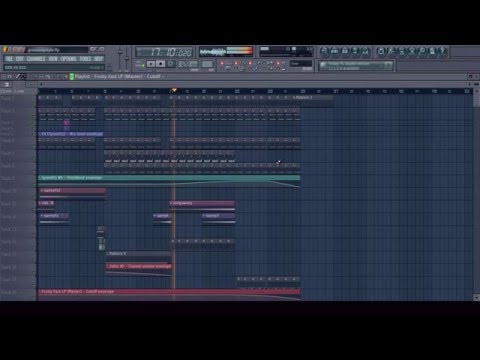Click the Track 9 label
Image resolution: width=480 pixels, height=360 pixels.
pos(8,178)
